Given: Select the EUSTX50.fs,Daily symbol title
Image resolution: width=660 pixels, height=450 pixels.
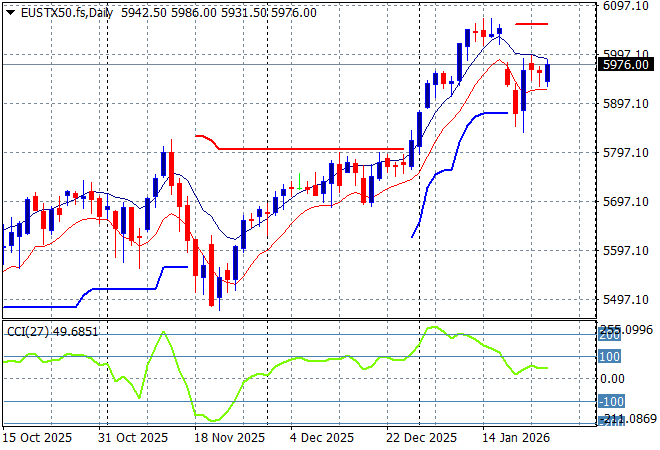Looking at the screenshot, I should click(67, 13).
